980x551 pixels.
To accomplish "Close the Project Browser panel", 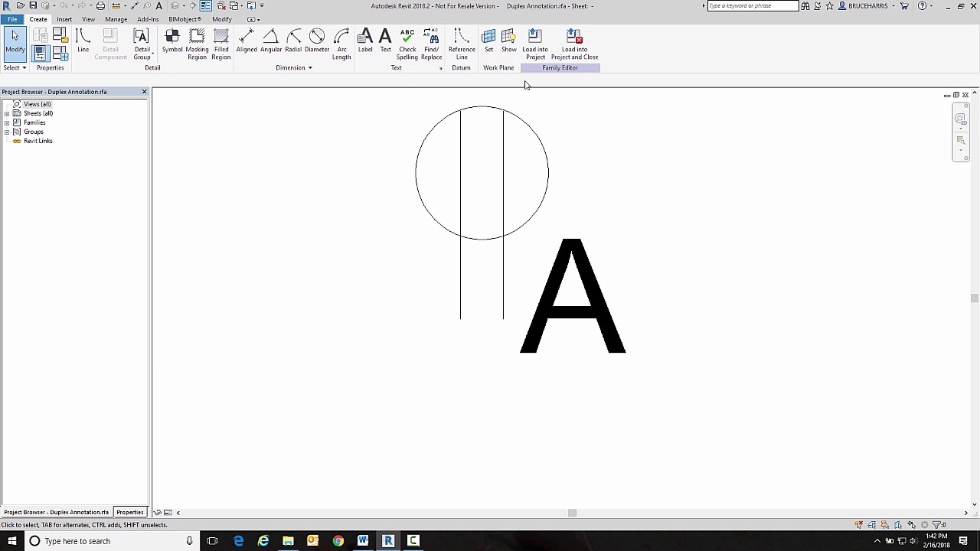I will coord(144,92).
